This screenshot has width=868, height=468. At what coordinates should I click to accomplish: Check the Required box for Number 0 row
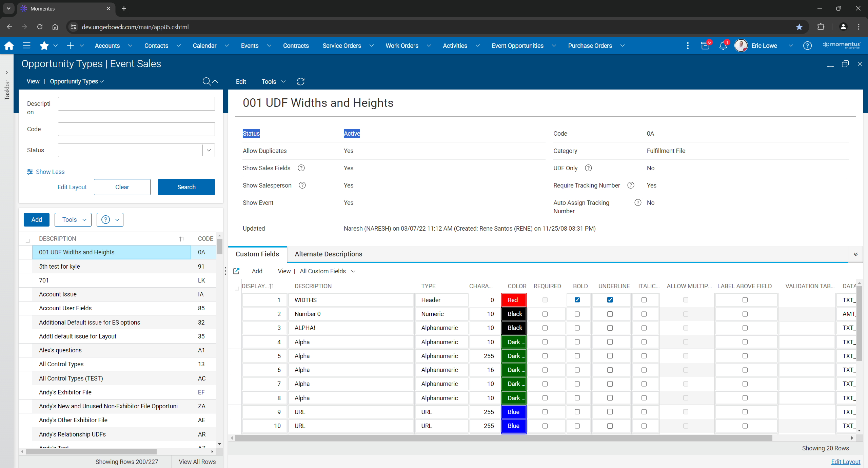[545, 314]
